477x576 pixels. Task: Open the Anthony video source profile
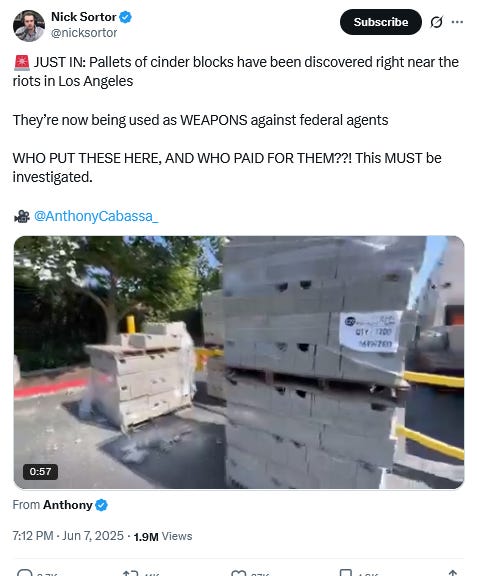pyautogui.click(x=68, y=505)
